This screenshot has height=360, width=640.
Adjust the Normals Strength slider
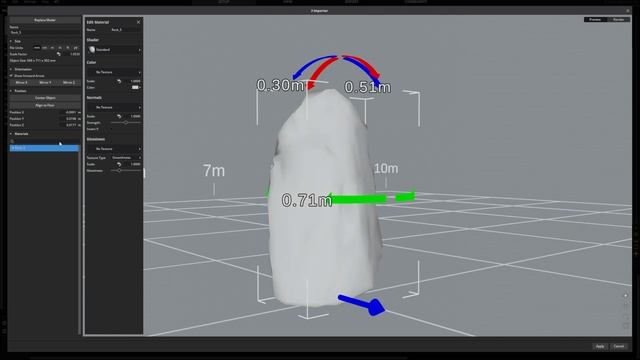click(x=126, y=122)
